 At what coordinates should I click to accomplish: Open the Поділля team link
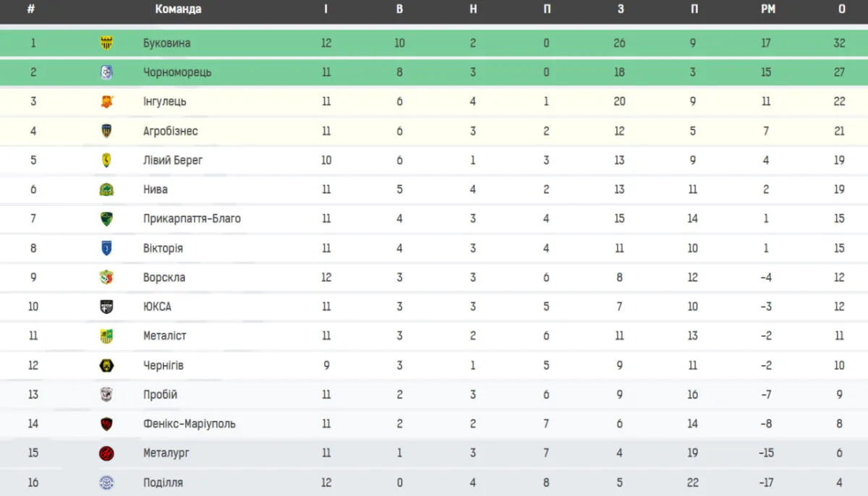pos(163,482)
